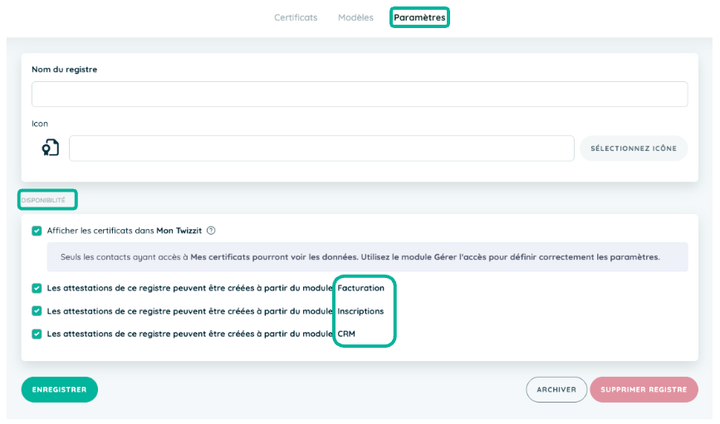Viewport: 720px width, 424px height.
Task: Select the Paramètres tab
Action: (x=419, y=17)
